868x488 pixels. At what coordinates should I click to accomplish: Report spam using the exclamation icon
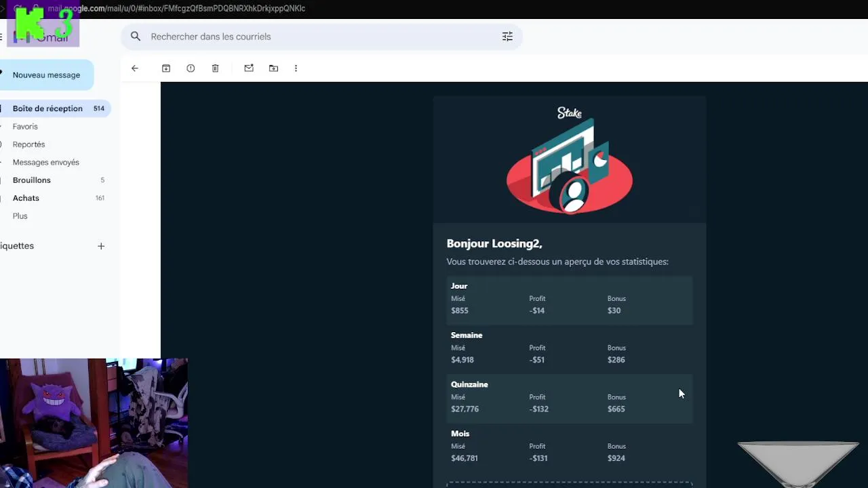[x=191, y=68]
